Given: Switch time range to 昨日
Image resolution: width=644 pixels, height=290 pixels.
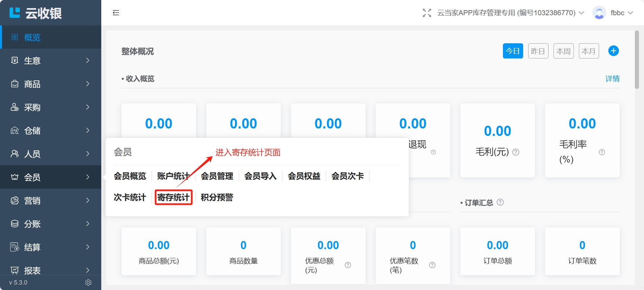Looking at the screenshot, I should (538, 51).
